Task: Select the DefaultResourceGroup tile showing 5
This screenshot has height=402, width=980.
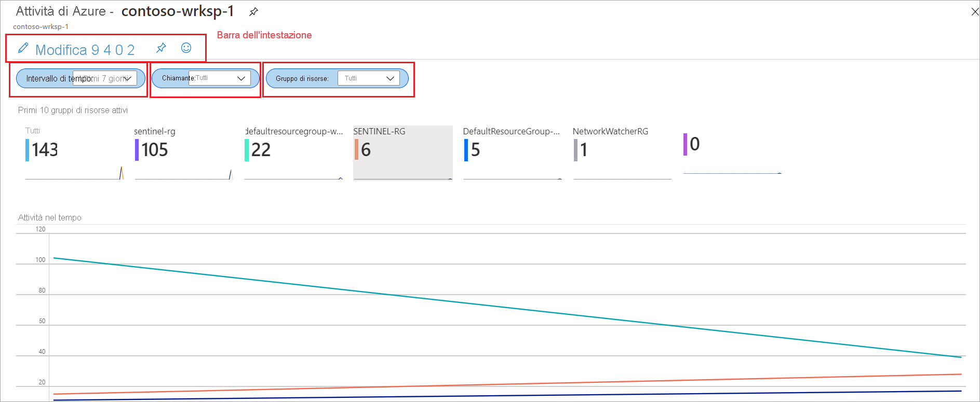Action: pyautogui.click(x=513, y=153)
